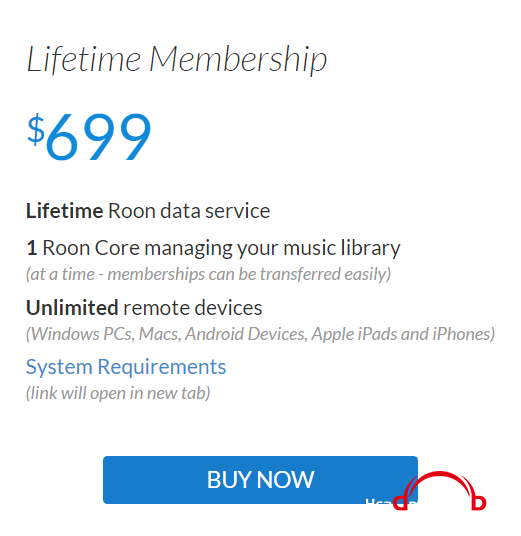Click the BUY NOW button
The width and height of the screenshot is (521, 536).
click(260, 480)
